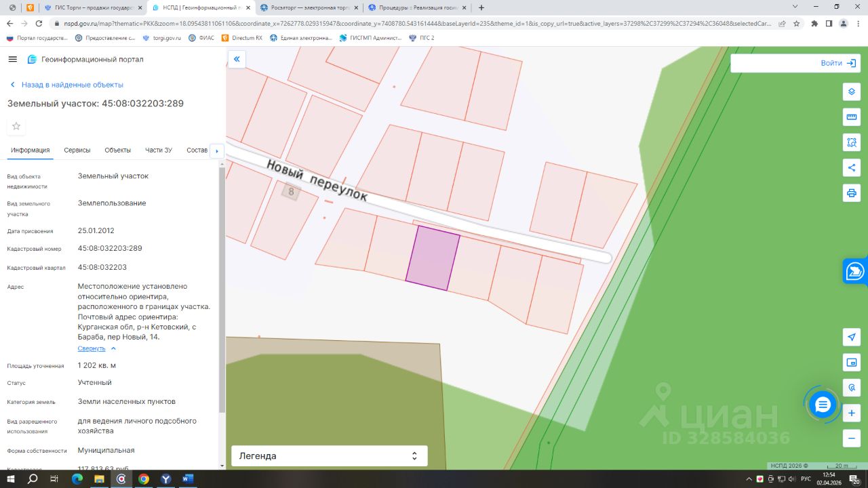Close the НСПД browser tab

tap(247, 7)
